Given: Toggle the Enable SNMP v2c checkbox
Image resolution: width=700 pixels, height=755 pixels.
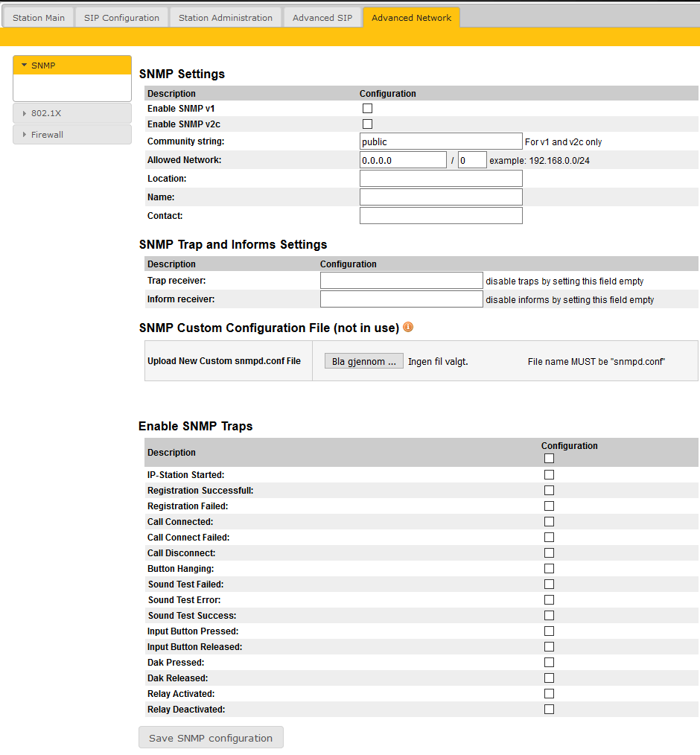Looking at the screenshot, I should click(367, 124).
